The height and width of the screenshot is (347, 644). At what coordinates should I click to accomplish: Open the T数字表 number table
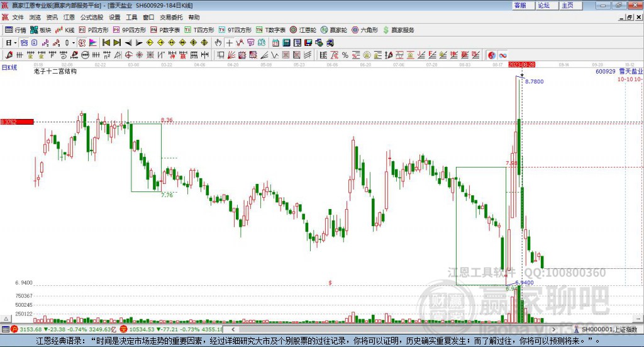click(x=270, y=30)
